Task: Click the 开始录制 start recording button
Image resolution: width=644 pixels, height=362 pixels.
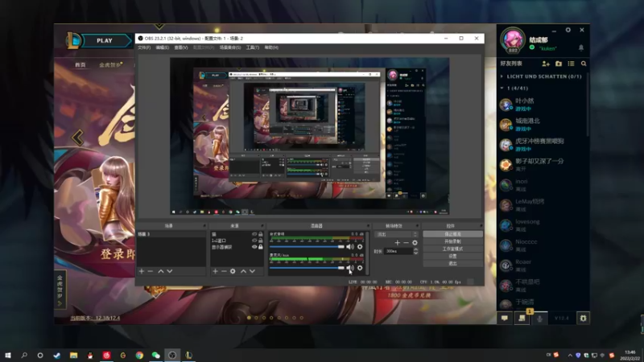Action: click(x=452, y=241)
